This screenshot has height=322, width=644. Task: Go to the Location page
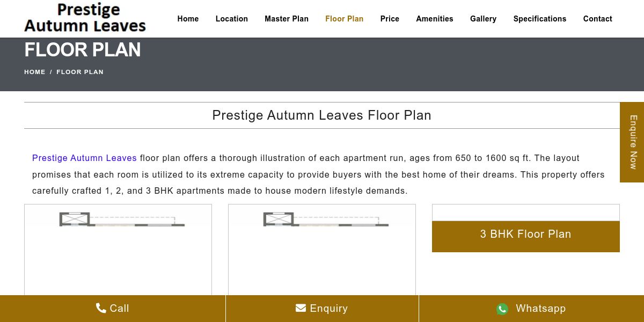coord(231,19)
